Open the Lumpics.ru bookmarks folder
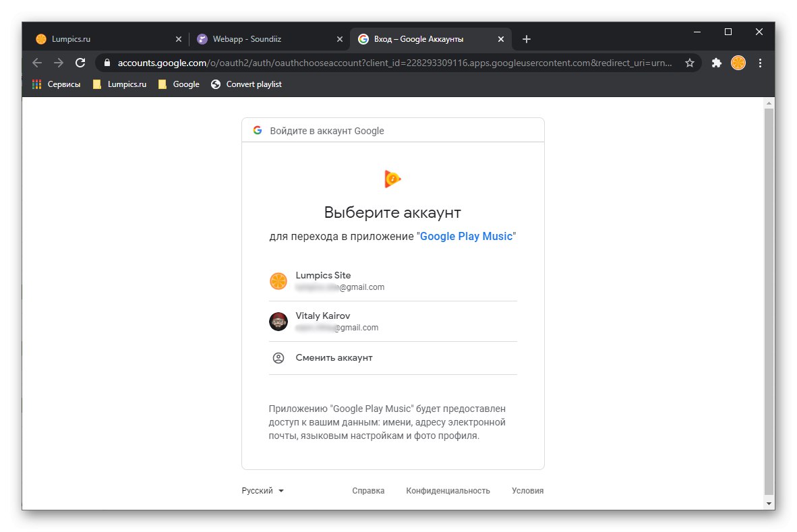This screenshot has width=797, height=532. [x=120, y=84]
